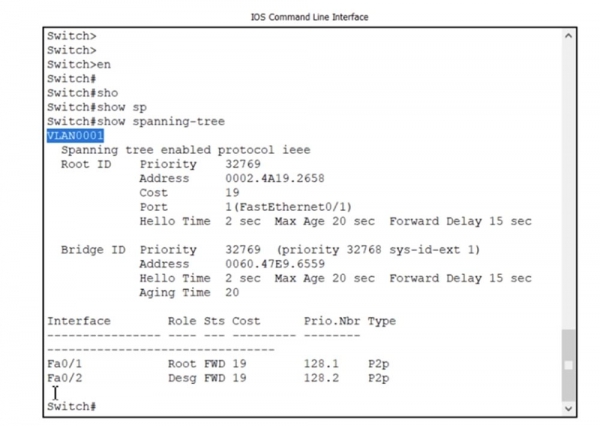
Task: Click the 'sys-id-ext 1' priority text
Action: pos(440,250)
